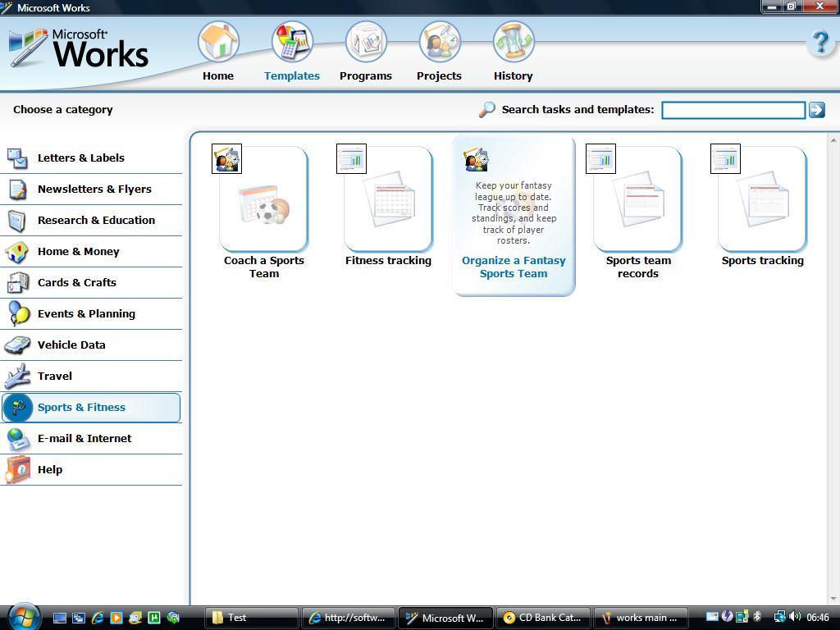Click the Organize a Fantasy Sports Team link
The width and height of the screenshot is (840, 630).
pos(514,267)
